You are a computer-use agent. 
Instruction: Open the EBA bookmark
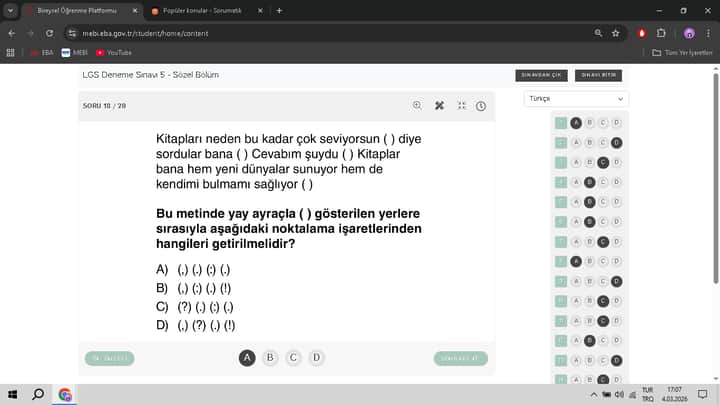click(x=42, y=53)
